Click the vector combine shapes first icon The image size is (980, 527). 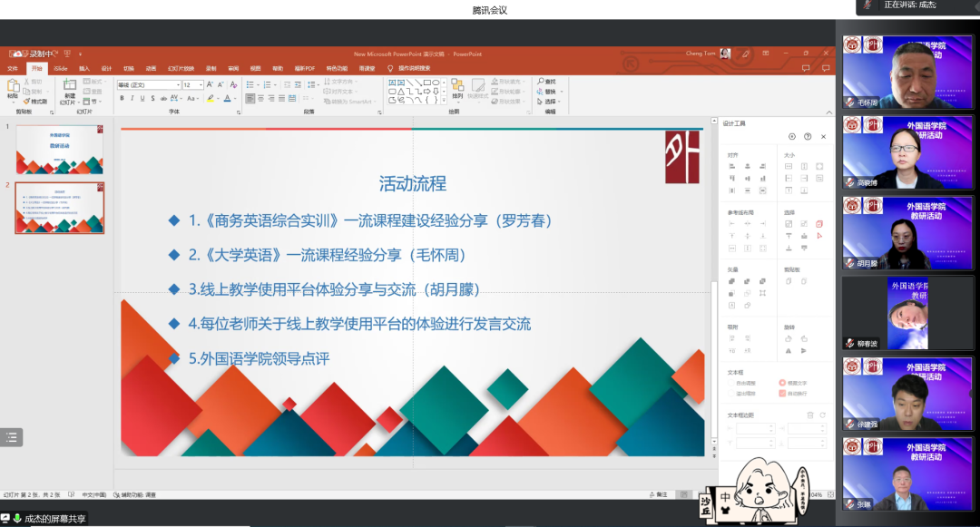(x=732, y=281)
